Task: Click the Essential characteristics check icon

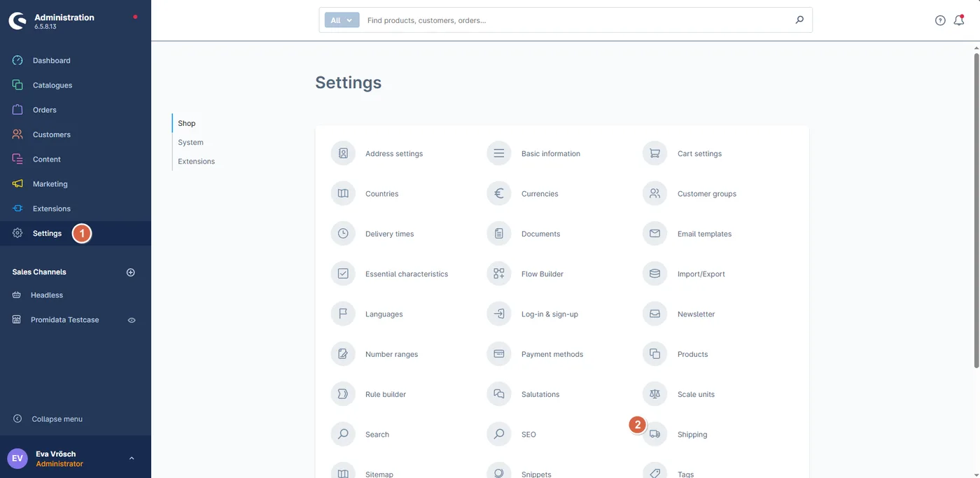Action: click(x=343, y=274)
